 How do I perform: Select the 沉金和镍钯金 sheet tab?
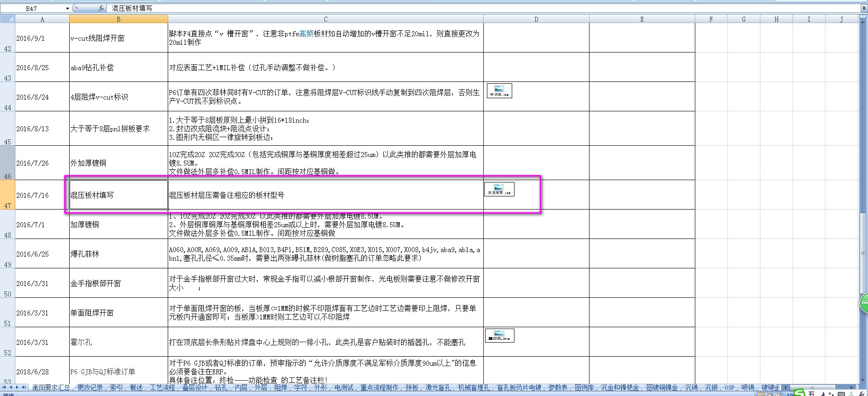[620, 387]
